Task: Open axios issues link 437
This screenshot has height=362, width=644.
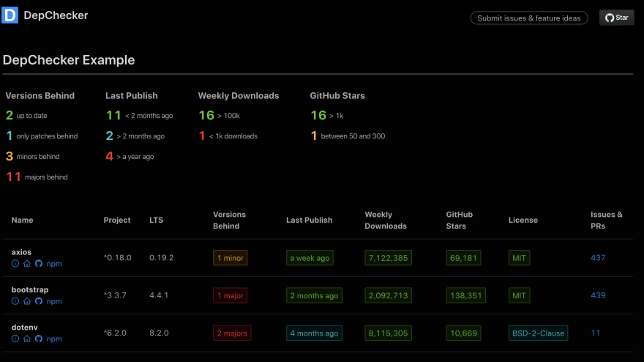Action: pos(598,257)
